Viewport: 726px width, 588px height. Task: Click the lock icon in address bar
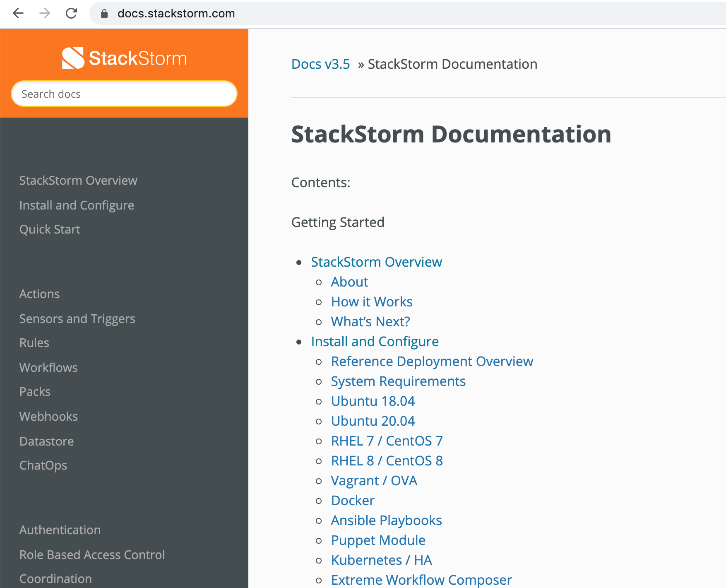pos(104,14)
